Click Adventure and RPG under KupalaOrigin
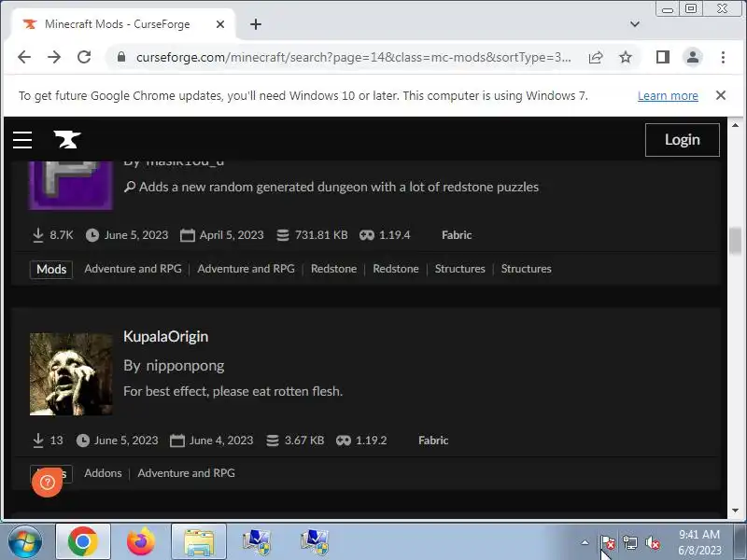 tap(186, 473)
